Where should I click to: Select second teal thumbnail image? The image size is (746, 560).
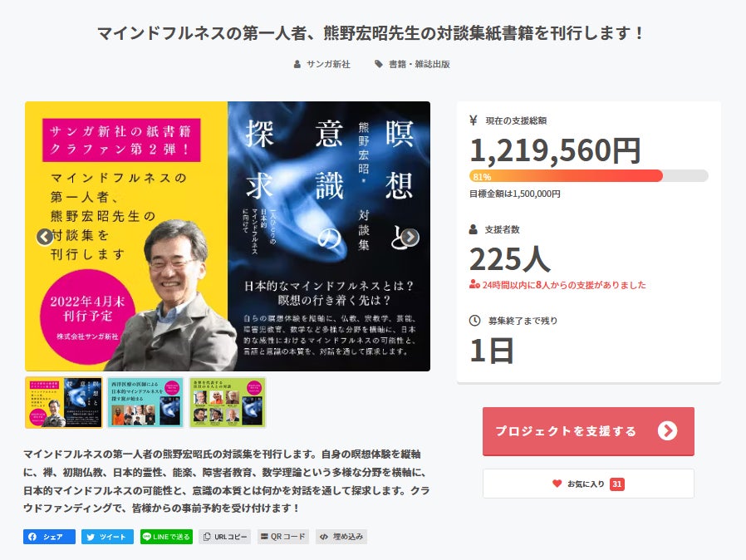coord(145,402)
